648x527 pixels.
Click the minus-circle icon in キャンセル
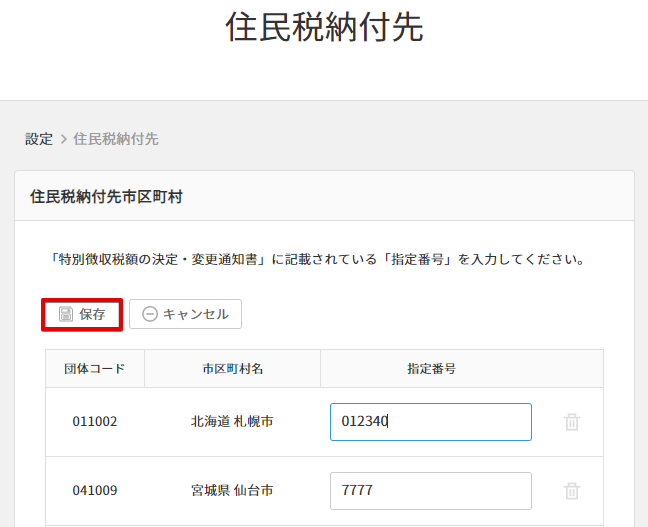[x=150, y=314]
